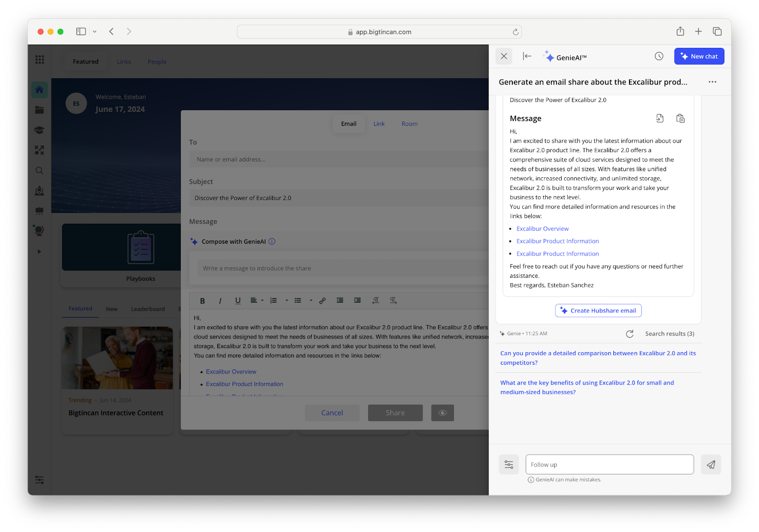Send the follow up message
This screenshot has height=532, width=759.
click(x=711, y=465)
